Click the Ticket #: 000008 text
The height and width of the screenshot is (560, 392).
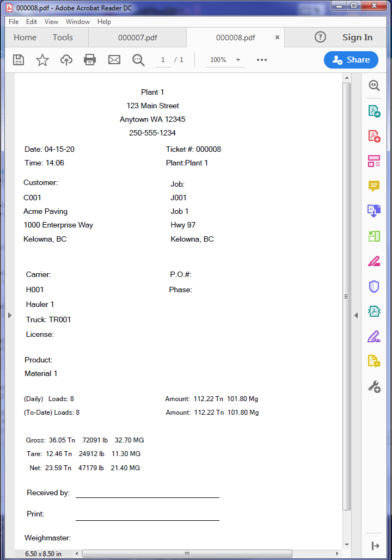(193, 149)
